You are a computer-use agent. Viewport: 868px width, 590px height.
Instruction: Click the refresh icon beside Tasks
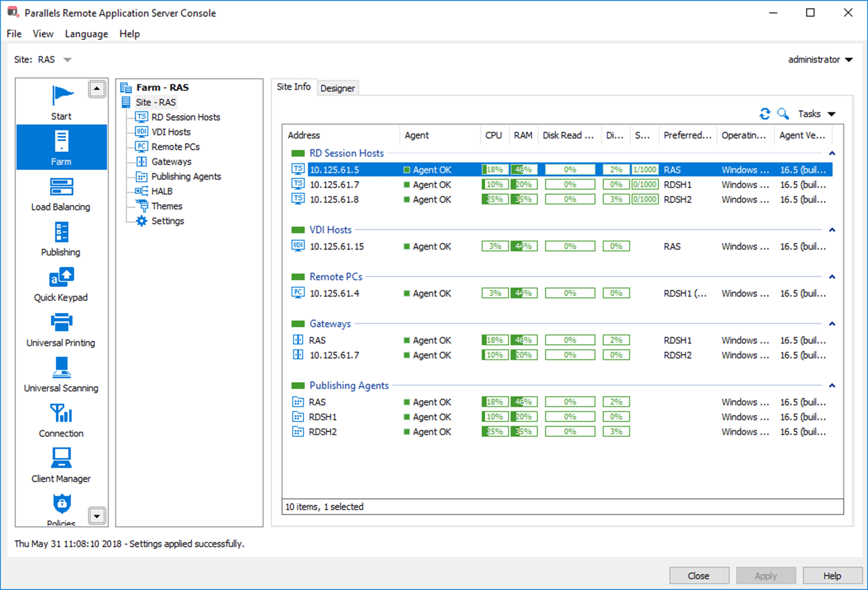pos(765,114)
